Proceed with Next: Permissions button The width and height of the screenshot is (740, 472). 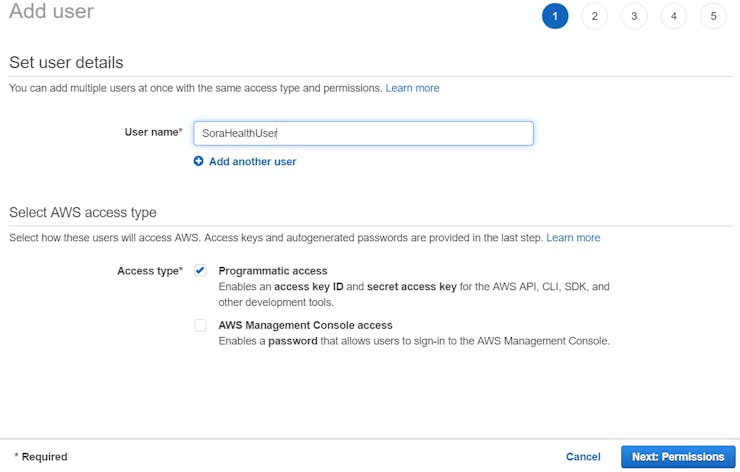(x=677, y=457)
